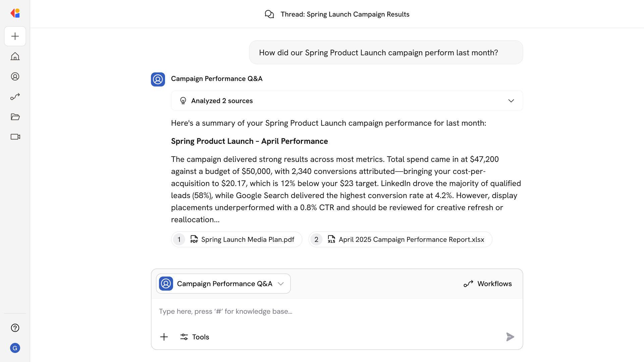This screenshot has height=362, width=644.
Task: Click the message input field
Action: point(335,311)
